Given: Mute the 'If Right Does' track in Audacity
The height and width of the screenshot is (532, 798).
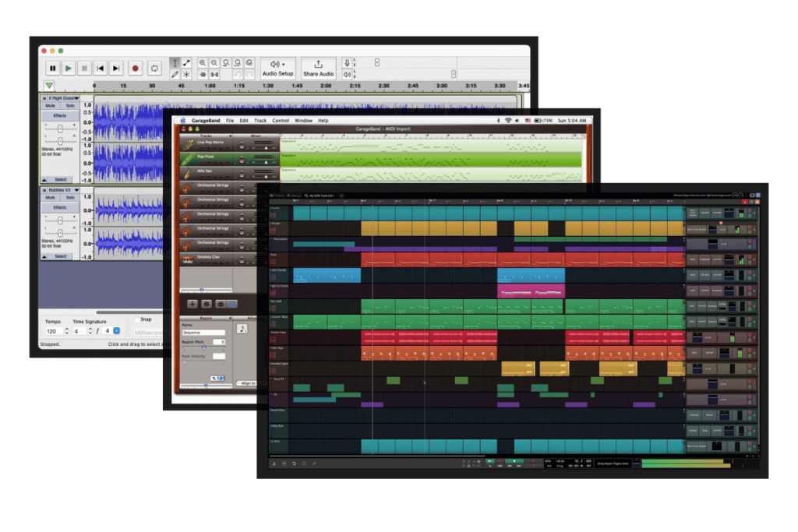Looking at the screenshot, I should [x=50, y=106].
